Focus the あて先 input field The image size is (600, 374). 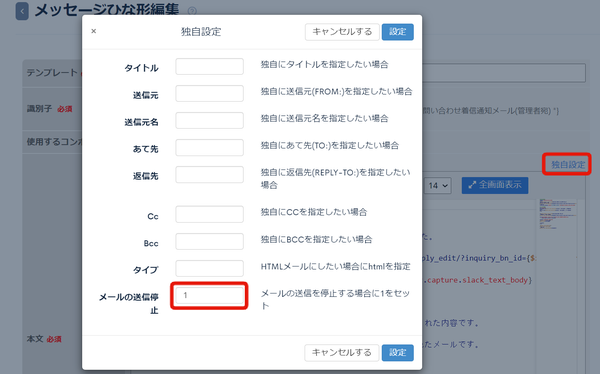click(209, 147)
